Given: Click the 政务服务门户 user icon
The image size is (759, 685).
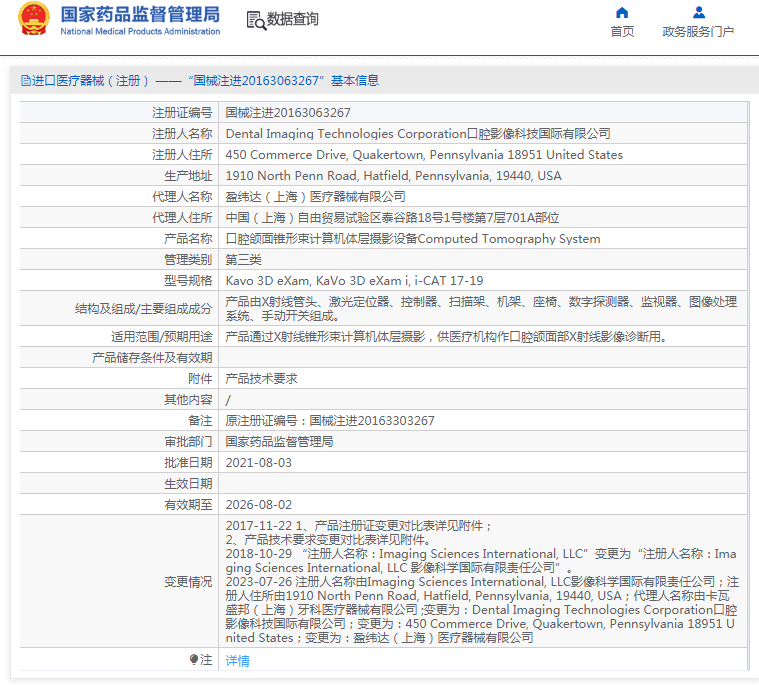Looking at the screenshot, I should (x=698, y=12).
